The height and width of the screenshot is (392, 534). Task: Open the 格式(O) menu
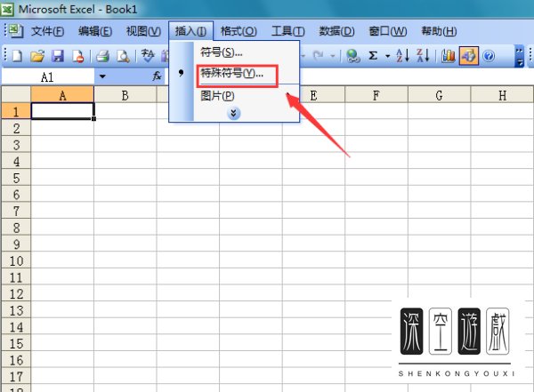[x=239, y=31]
